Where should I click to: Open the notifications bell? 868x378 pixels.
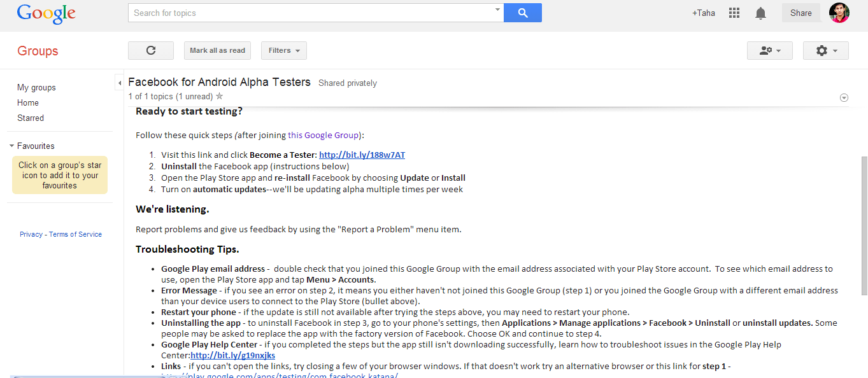point(760,13)
